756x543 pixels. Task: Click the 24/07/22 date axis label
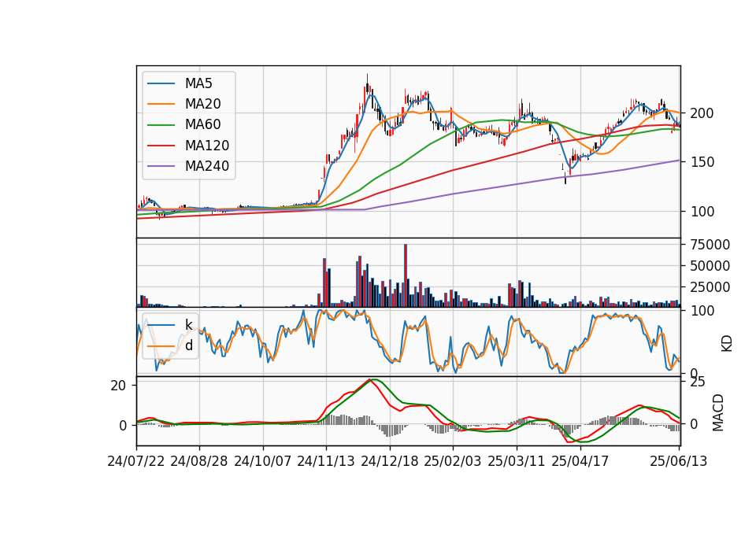coord(136,462)
